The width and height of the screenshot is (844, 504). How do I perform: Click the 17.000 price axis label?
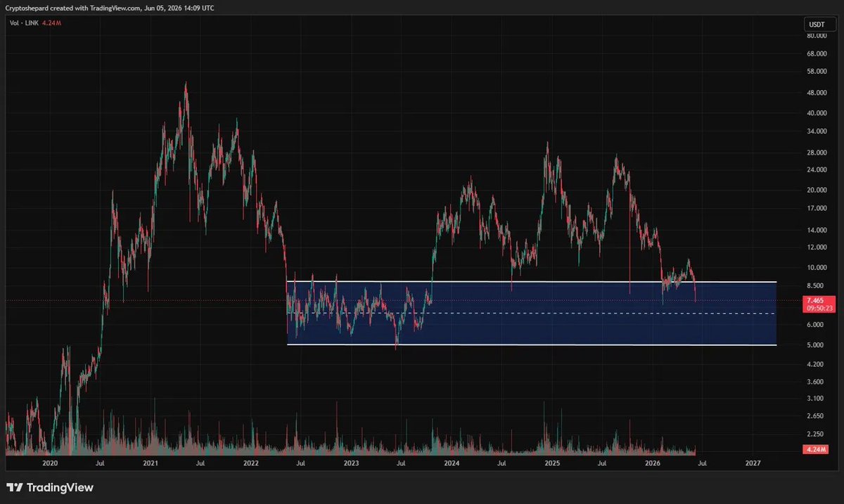click(x=816, y=208)
